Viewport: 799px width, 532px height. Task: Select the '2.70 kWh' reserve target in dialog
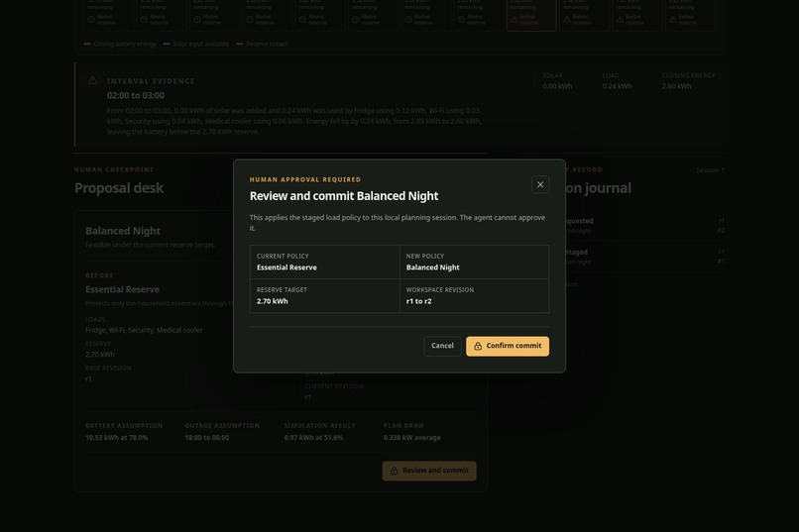coord(272,301)
